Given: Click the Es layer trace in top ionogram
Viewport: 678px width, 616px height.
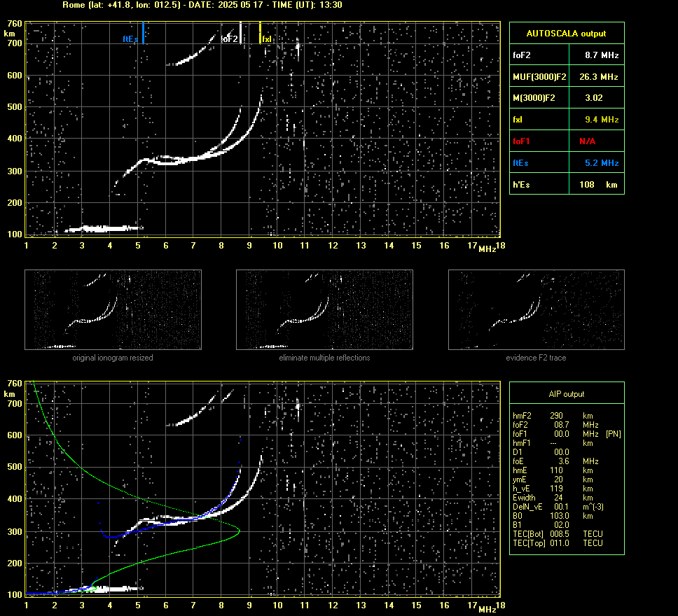Looking at the screenshot, I should click(x=104, y=229).
